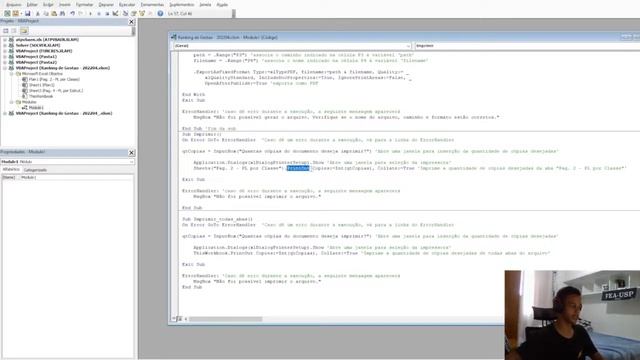Close the Properties panel
The image size is (640, 360).
(131, 152)
